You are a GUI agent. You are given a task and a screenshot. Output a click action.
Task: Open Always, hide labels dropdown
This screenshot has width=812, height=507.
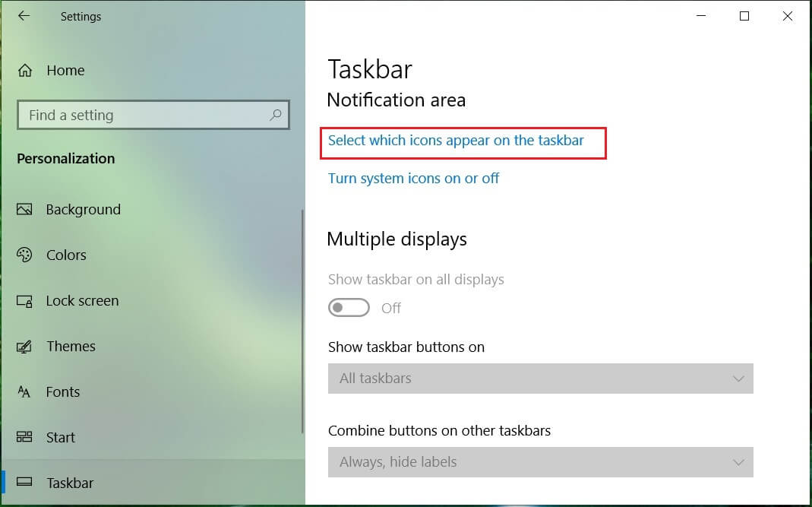540,462
